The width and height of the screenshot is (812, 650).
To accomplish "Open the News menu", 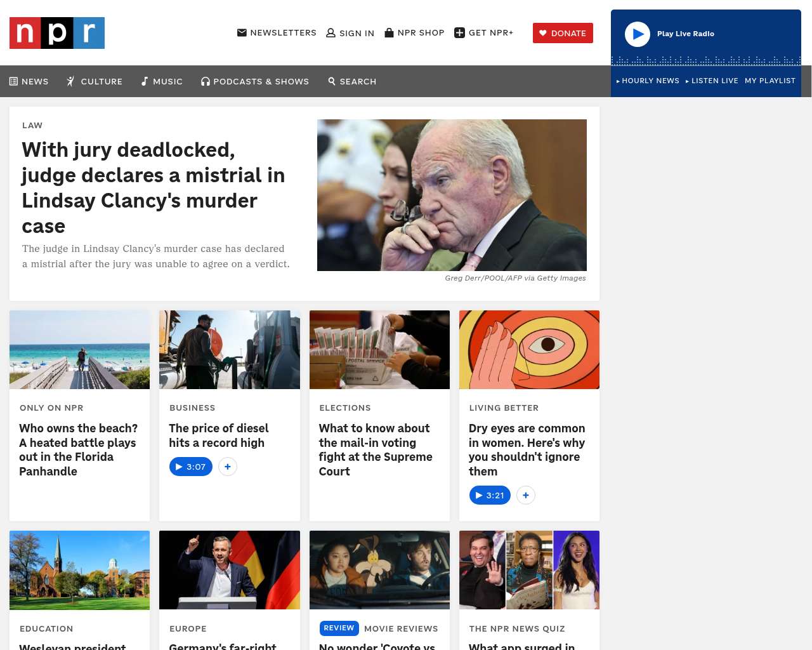I will pos(29,81).
